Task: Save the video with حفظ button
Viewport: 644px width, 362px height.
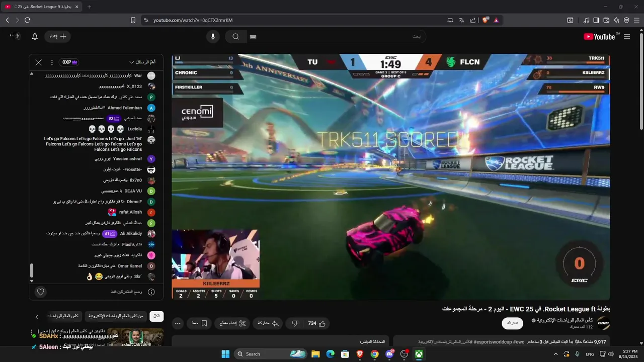Action: click(200, 323)
